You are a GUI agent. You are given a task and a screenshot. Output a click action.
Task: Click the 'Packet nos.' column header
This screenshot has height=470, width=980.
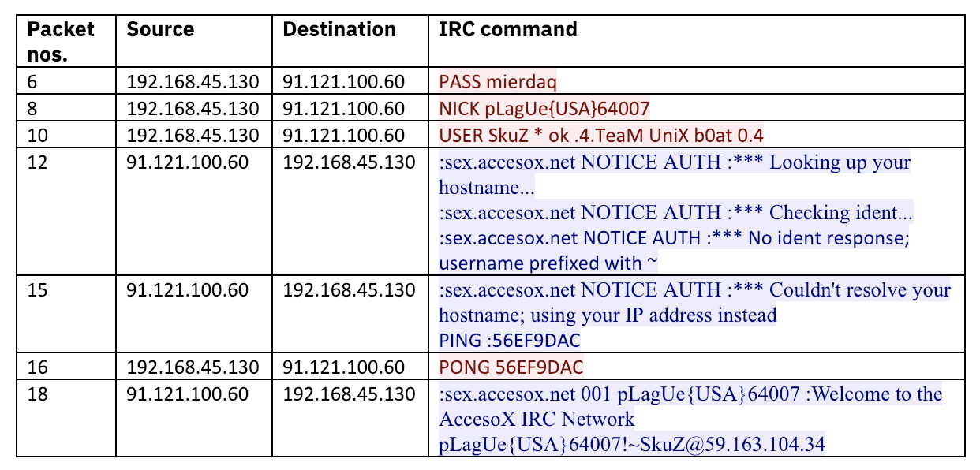click(61, 41)
